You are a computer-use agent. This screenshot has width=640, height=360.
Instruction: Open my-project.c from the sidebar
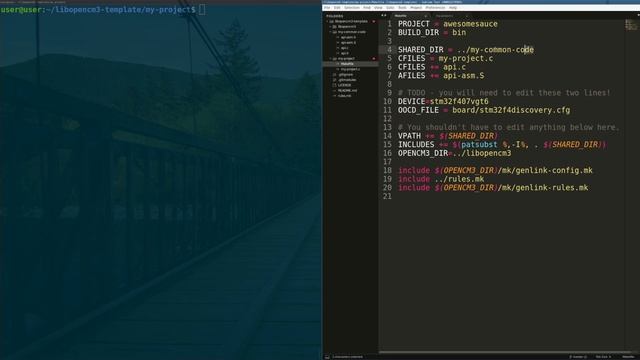pyautogui.click(x=351, y=69)
